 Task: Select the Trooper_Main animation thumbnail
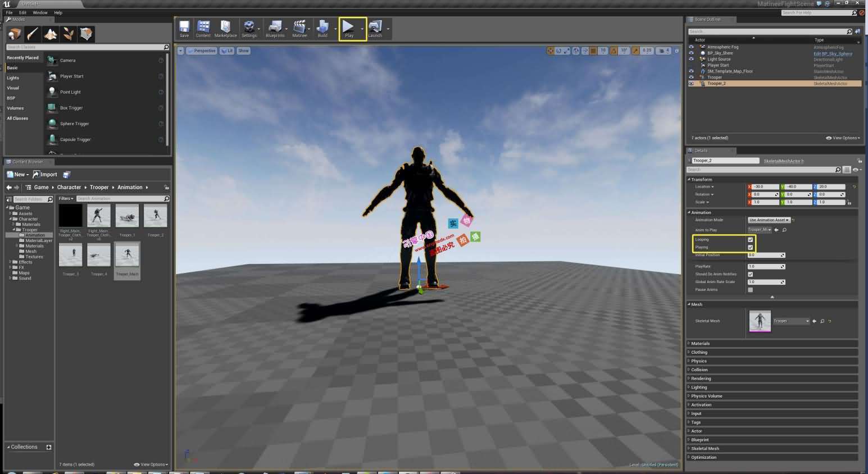127,256
